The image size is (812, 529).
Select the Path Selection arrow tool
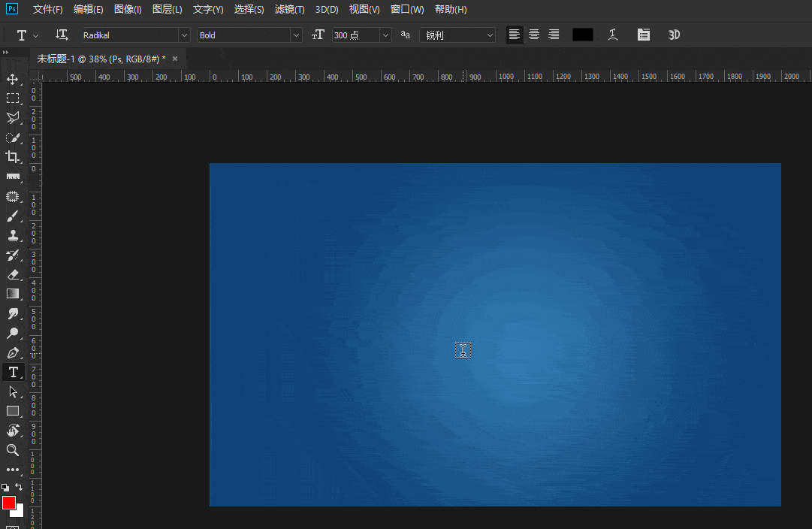(x=13, y=391)
